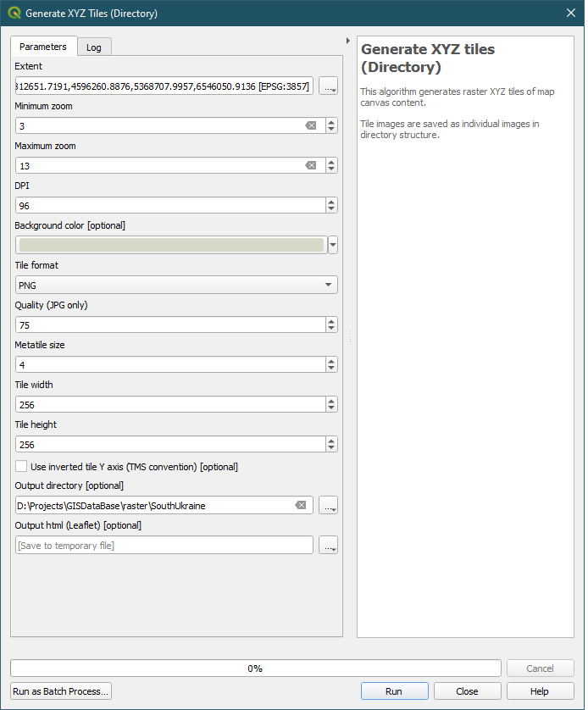Click the QGIS logo in title bar

pos(14,14)
